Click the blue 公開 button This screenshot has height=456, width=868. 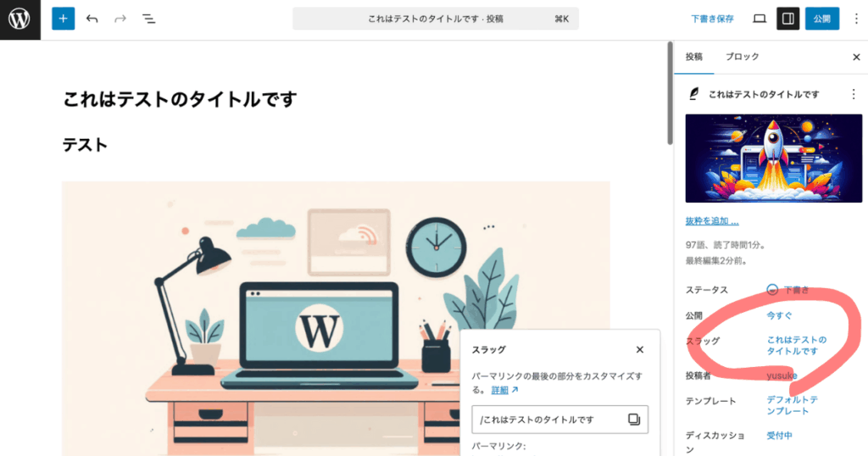pos(821,19)
